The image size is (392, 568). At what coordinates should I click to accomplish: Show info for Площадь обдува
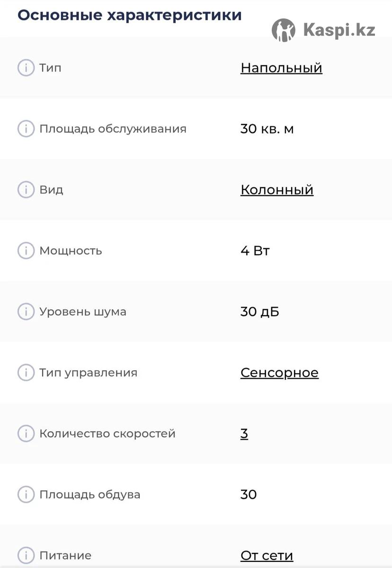[x=26, y=495]
